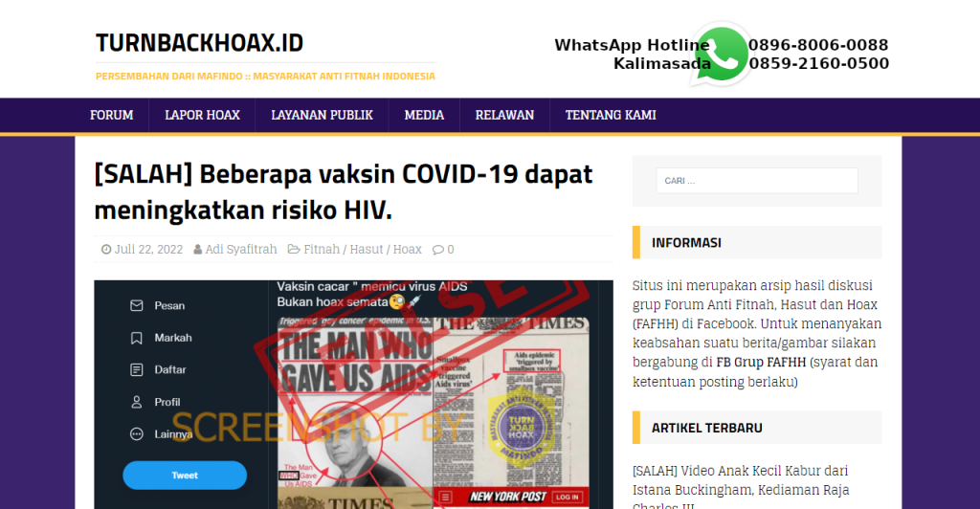Open LAYANAN PUBLIK in navigation
This screenshot has height=509, width=980.
click(x=322, y=115)
